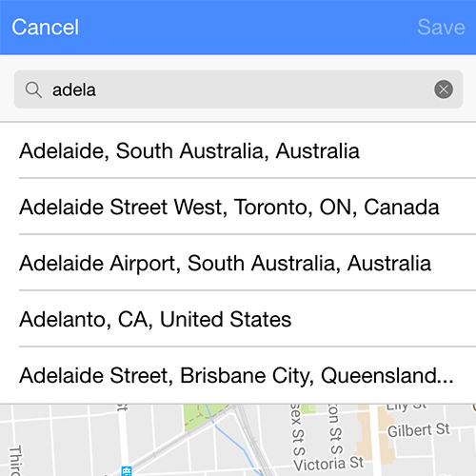This screenshot has width=476, height=476.
Task: Tap the Save button in header
Action: (441, 28)
